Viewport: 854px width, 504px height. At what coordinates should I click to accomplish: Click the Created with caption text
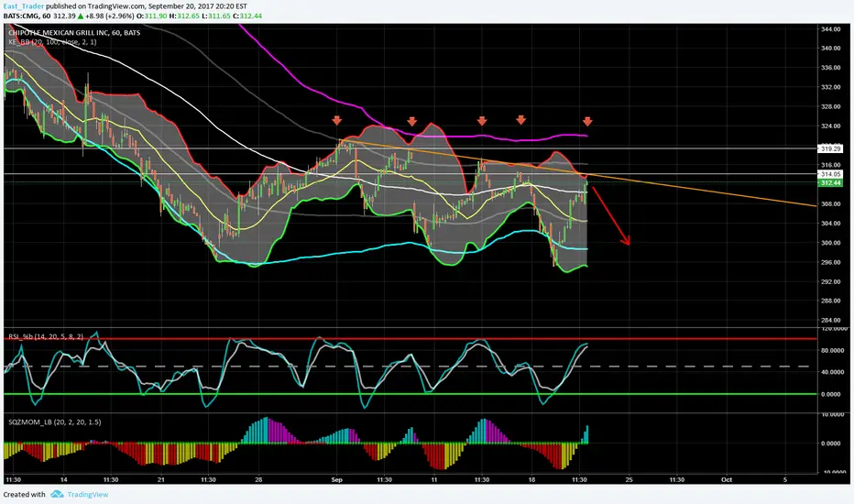(x=25, y=495)
